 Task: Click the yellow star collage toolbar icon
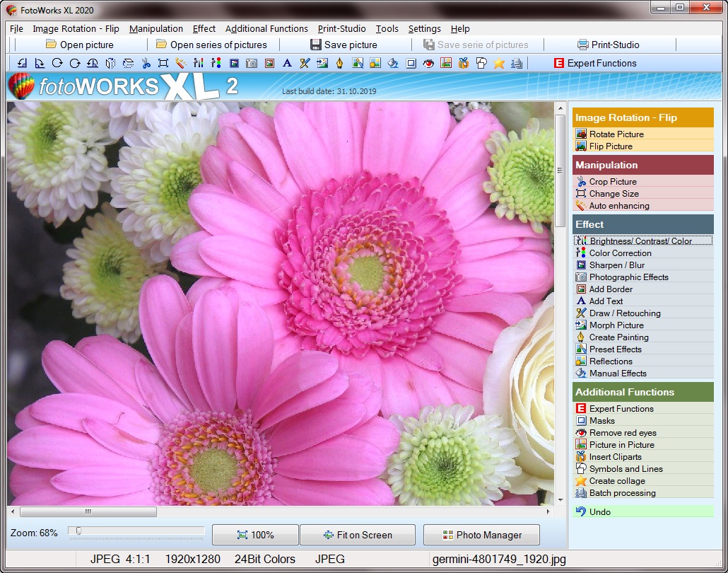coord(499,63)
